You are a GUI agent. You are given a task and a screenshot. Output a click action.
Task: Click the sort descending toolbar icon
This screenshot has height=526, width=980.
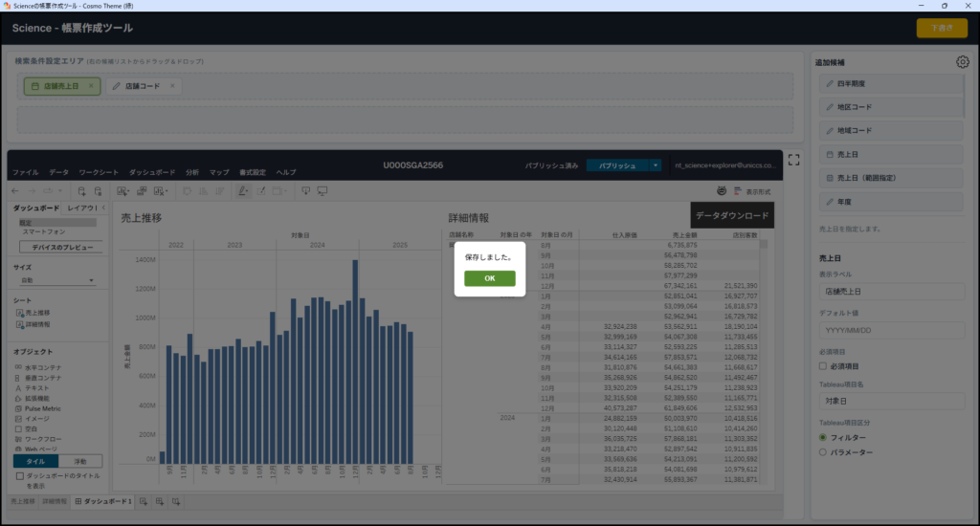click(220, 191)
